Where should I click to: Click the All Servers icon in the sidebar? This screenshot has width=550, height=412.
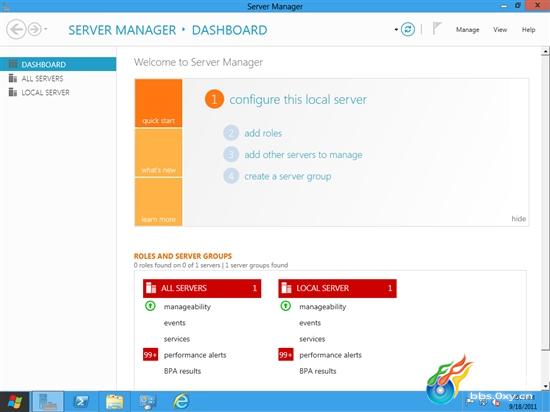point(13,78)
